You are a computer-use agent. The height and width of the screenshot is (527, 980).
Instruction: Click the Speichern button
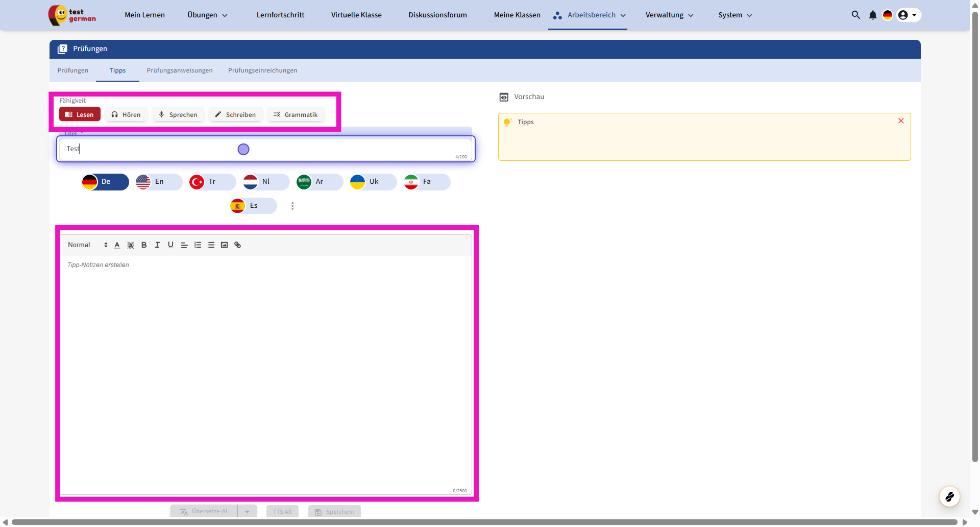pyautogui.click(x=334, y=512)
